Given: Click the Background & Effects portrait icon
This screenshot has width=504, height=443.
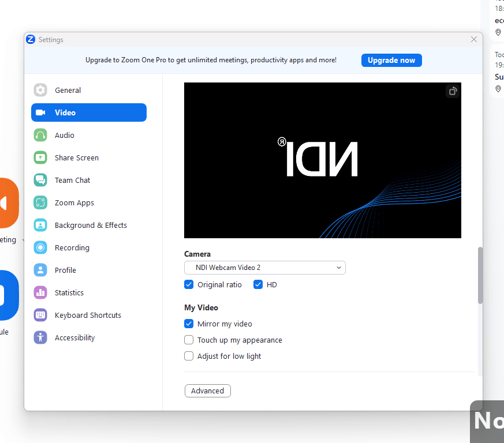Looking at the screenshot, I should pyautogui.click(x=40, y=225).
